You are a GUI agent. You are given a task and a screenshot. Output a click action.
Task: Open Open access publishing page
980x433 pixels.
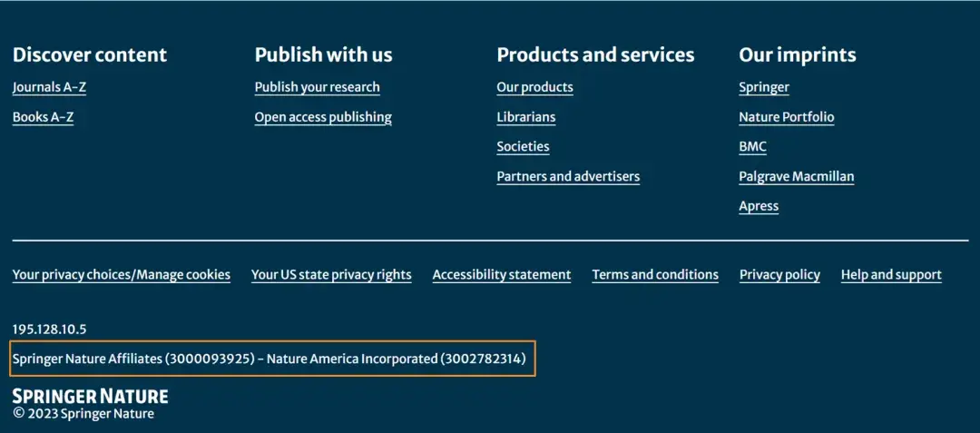point(323,117)
